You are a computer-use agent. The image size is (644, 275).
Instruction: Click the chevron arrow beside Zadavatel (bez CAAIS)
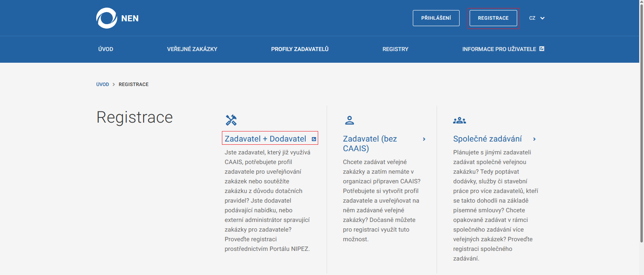point(424,139)
